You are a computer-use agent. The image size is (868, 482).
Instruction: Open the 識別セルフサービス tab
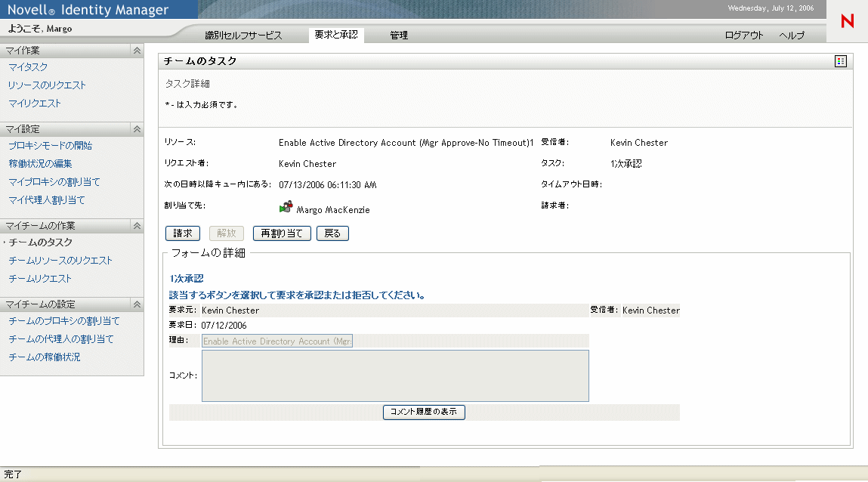[243, 36]
